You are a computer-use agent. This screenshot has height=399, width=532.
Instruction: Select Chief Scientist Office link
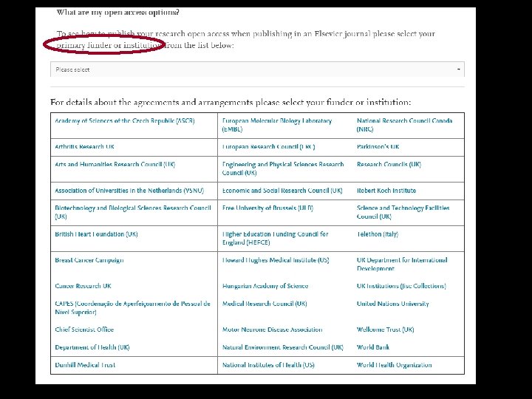click(84, 330)
